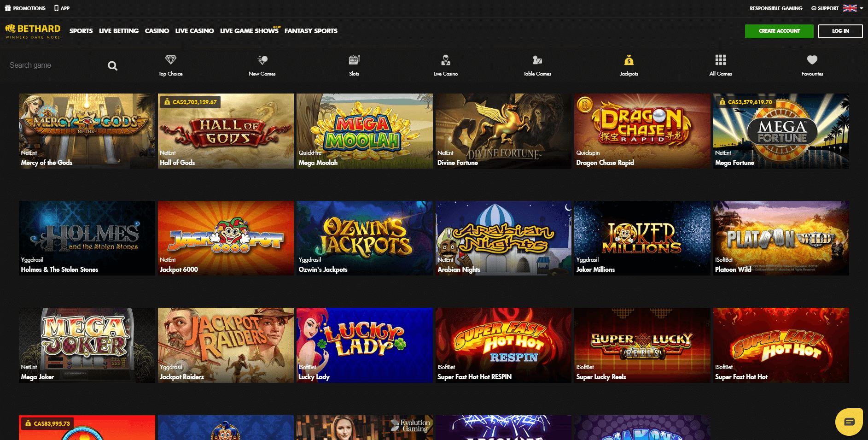Viewport: 868px width, 440px height.
Task: Click the Create Account button
Action: point(779,31)
